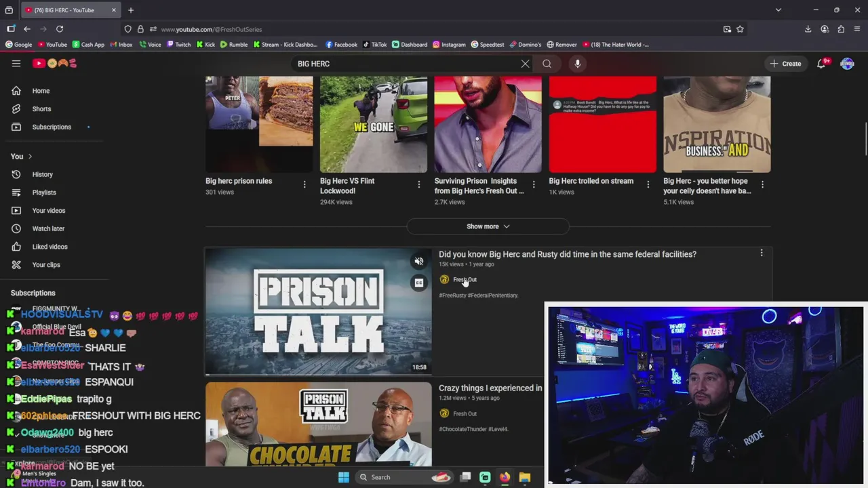Open Playlists in sidebar
Image resolution: width=868 pixels, height=488 pixels.
coord(44,192)
